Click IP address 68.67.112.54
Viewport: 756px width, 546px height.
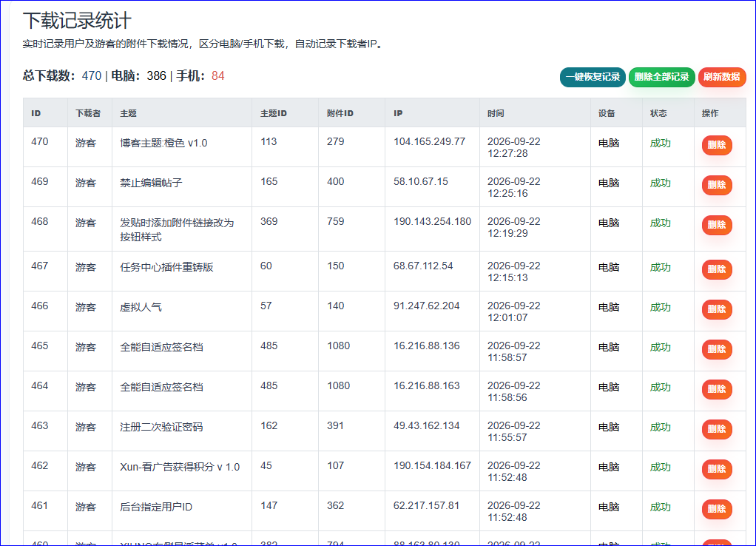coord(423,266)
